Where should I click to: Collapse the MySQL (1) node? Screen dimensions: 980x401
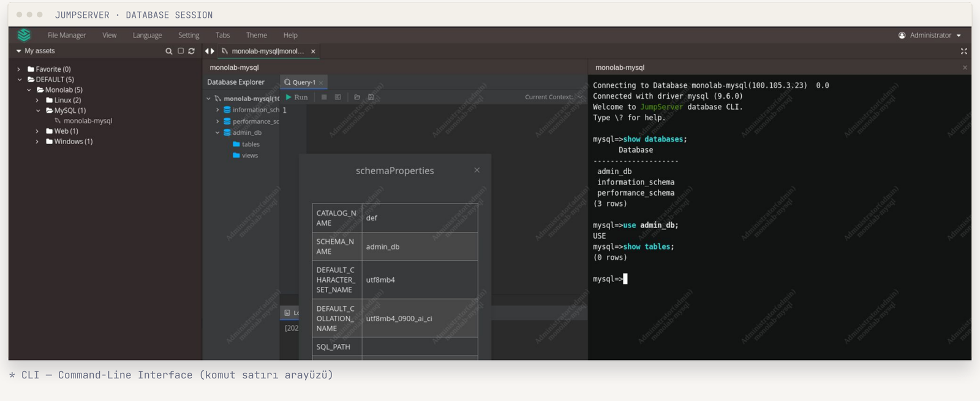coord(38,110)
